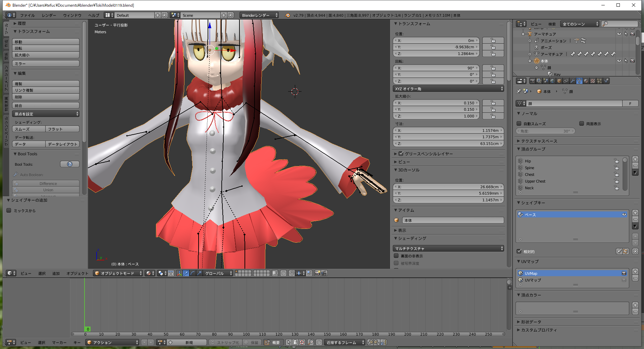Viewport: 644px width, 349px height.
Task: Pin the properties context with pushpin icon
Action: [519, 91]
